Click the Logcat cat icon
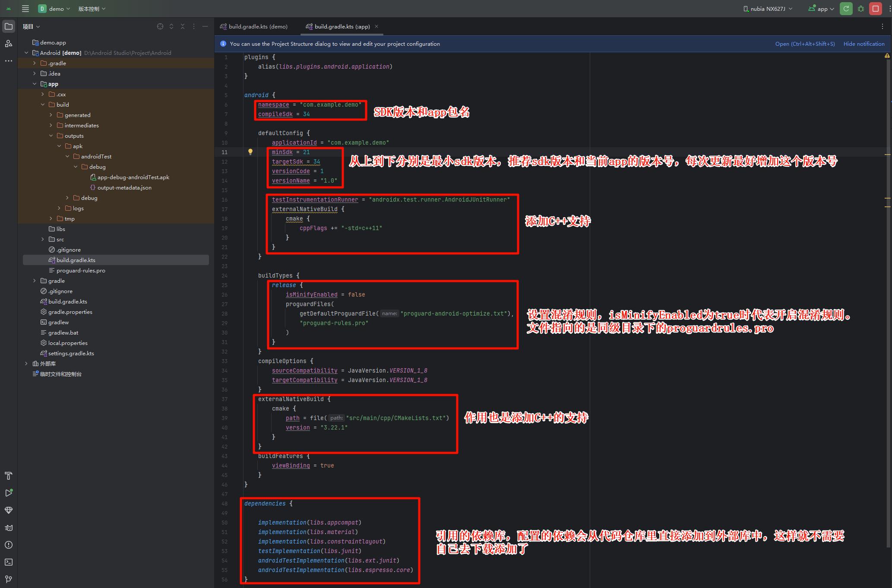 click(x=8, y=528)
